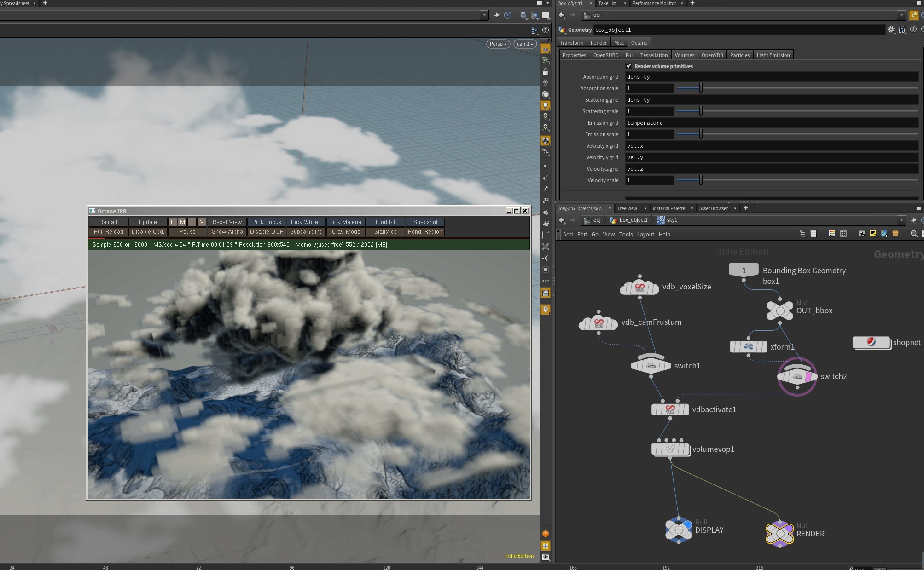Viewport: 924px width, 570px height.
Task: Toggle the D button in Octane IPR
Action: pos(173,222)
